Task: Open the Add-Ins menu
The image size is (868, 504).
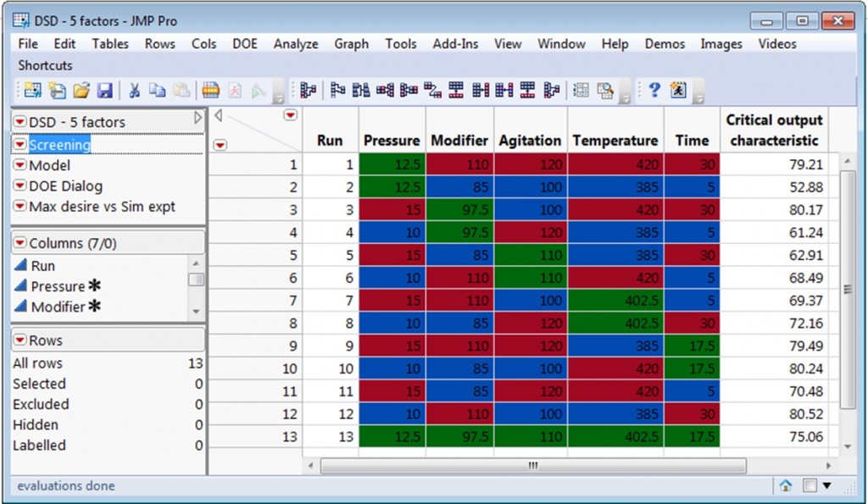Action: pos(455,44)
